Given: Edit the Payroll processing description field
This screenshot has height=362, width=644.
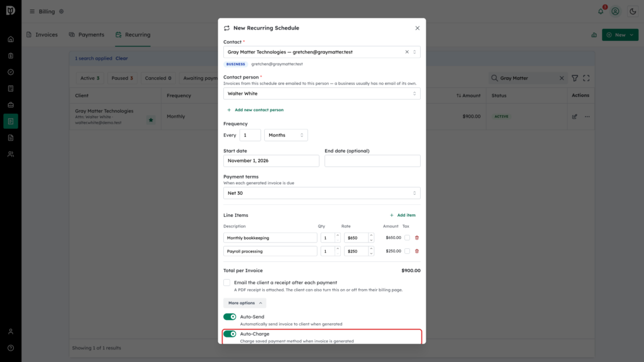Looking at the screenshot, I should pyautogui.click(x=270, y=251).
